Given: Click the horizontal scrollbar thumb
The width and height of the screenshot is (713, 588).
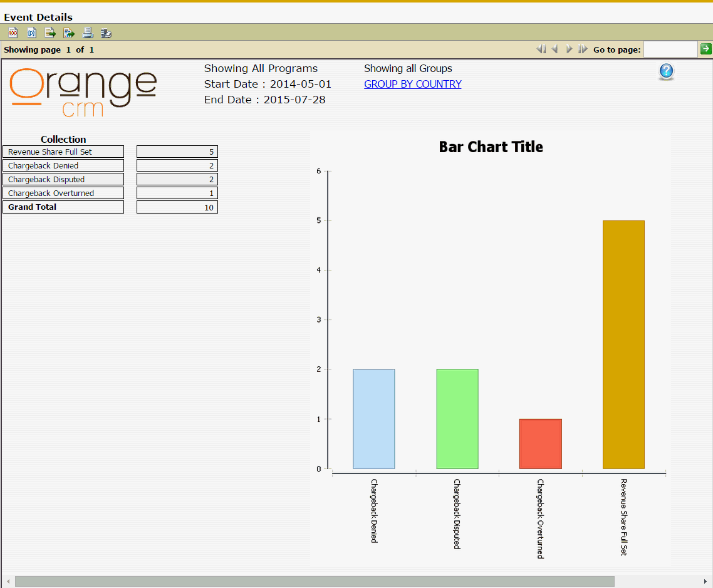Looking at the screenshot, I should [x=315, y=581].
